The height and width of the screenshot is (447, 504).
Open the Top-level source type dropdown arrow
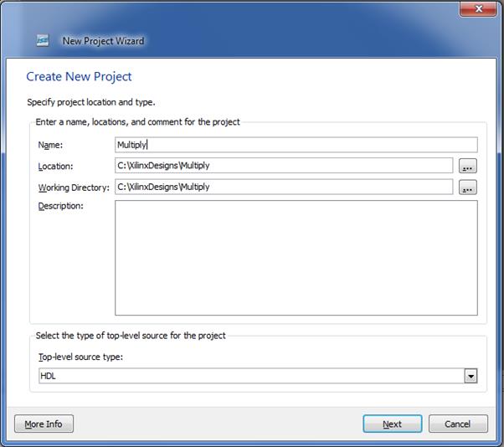tap(471, 376)
